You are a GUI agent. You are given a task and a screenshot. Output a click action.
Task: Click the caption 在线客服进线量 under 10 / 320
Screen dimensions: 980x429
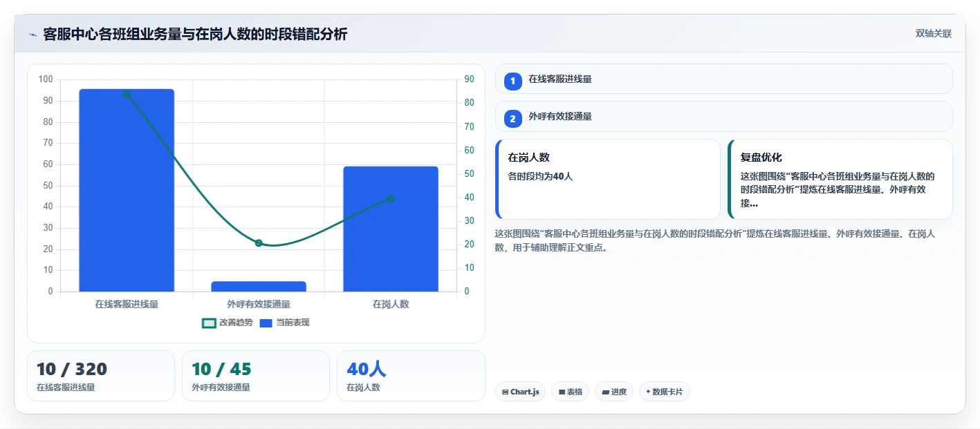coord(66,388)
